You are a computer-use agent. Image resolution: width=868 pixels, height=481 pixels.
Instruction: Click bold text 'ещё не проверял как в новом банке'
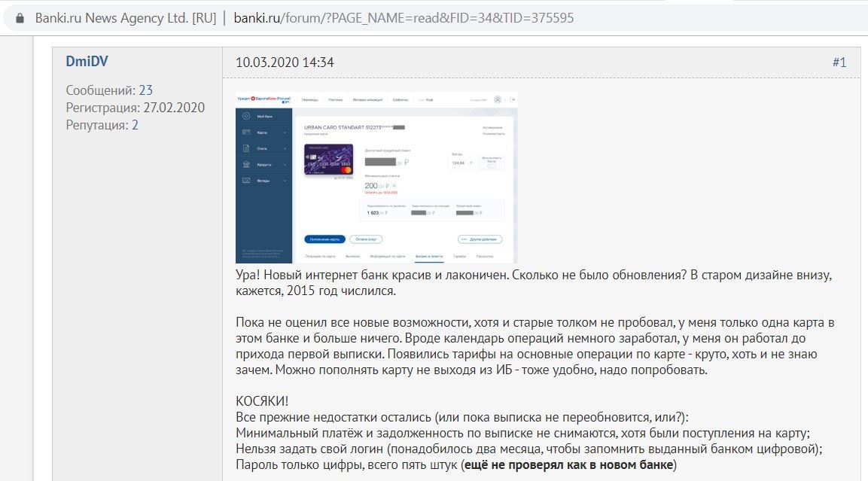point(568,465)
